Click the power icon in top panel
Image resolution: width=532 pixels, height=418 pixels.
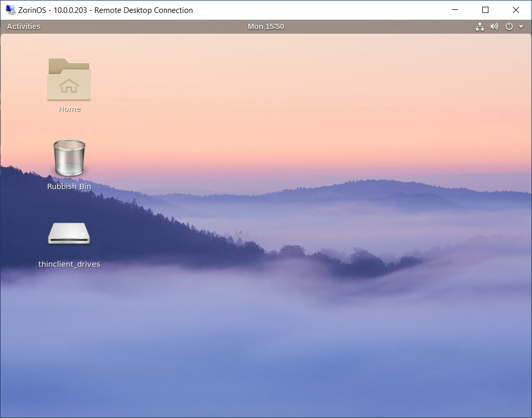click(509, 26)
